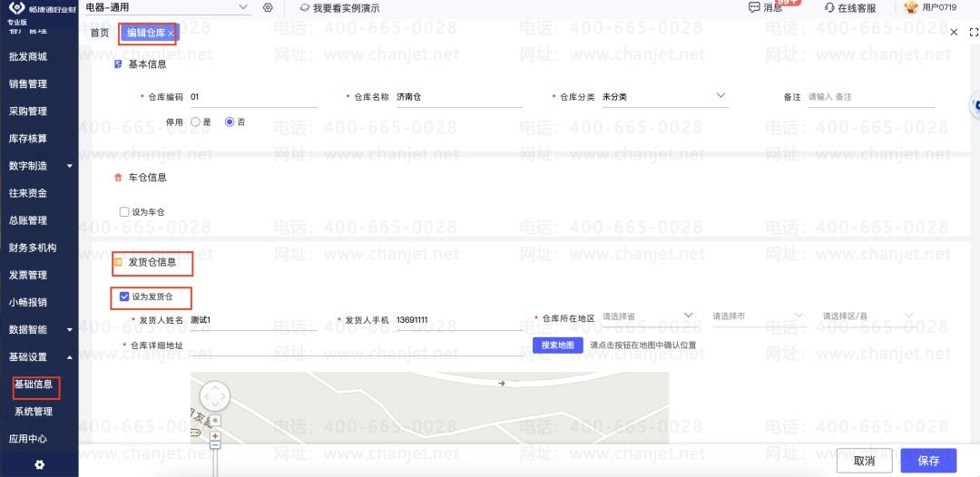Image resolution: width=980 pixels, height=477 pixels.
Task: Click the 仓库详细地址 field
Action: (x=356, y=346)
